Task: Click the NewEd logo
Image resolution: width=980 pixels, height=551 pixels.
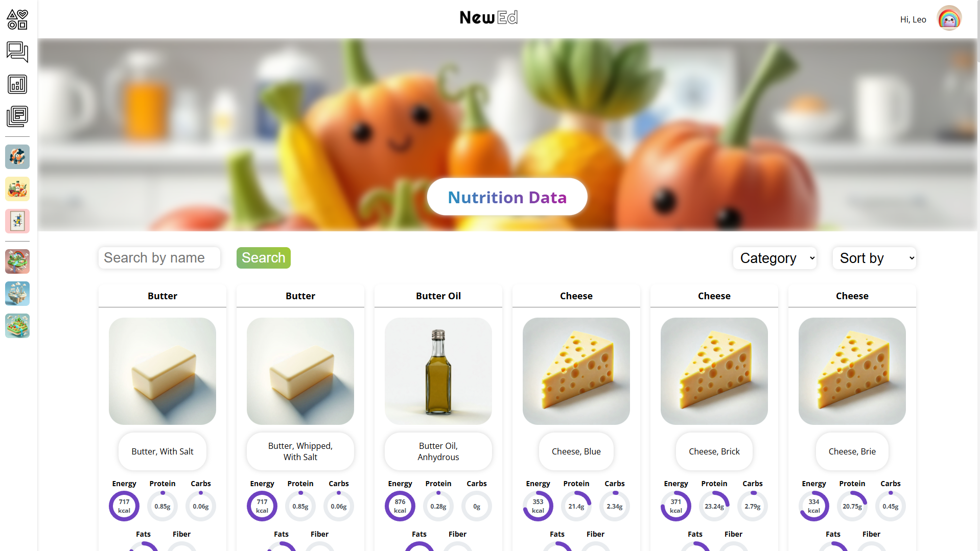Action: coord(488,17)
